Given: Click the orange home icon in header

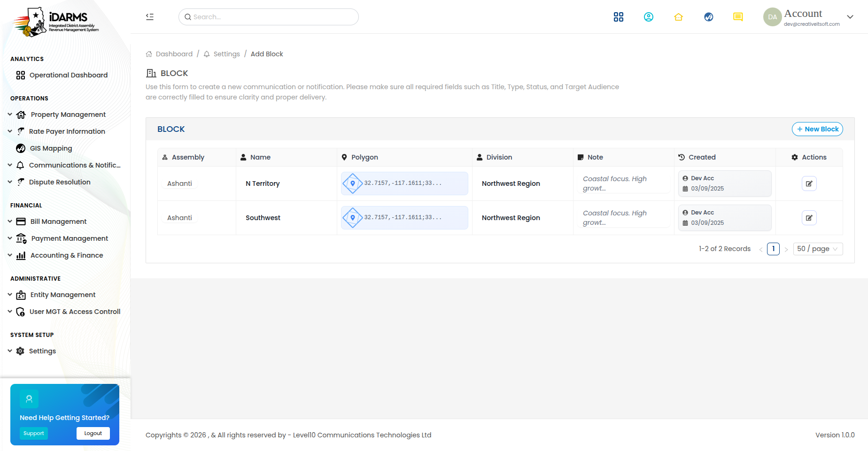Looking at the screenshot, I should point(678,17).
